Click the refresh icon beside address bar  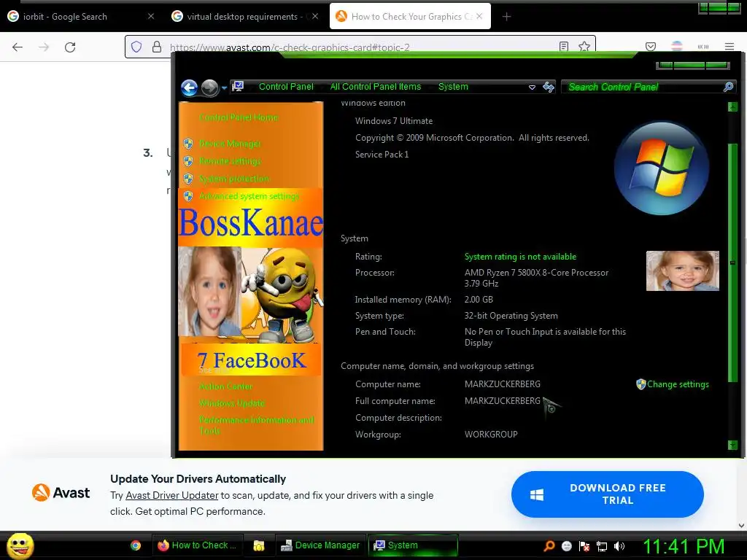[549, 87]
